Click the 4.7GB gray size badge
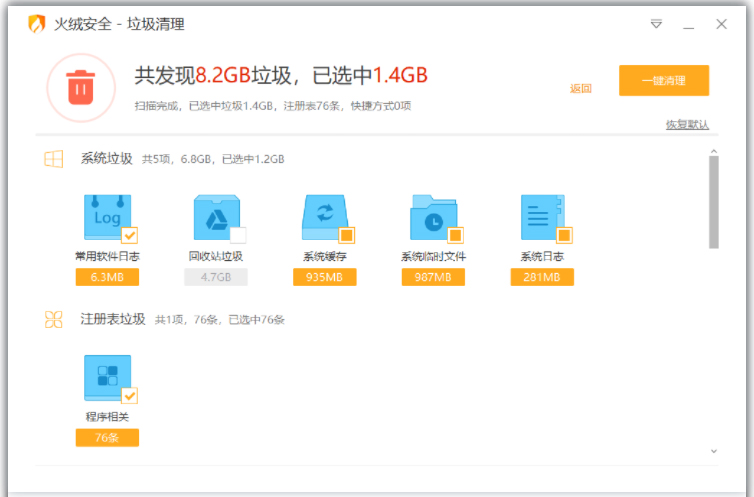Image resolution: width=754 pixels, height=497 pixels. point(216,277)
